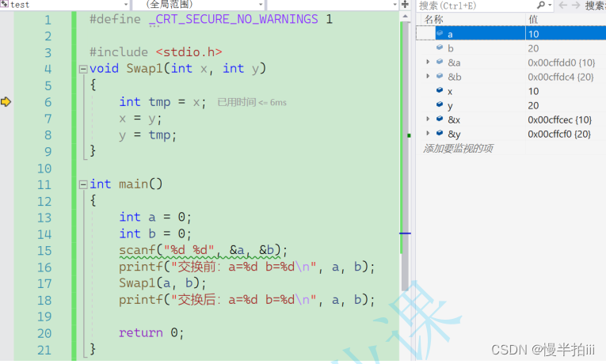Viewport: 606px width, 364px height.
Task: Click value 20 in the b row
Action: [x=533, y=48]
